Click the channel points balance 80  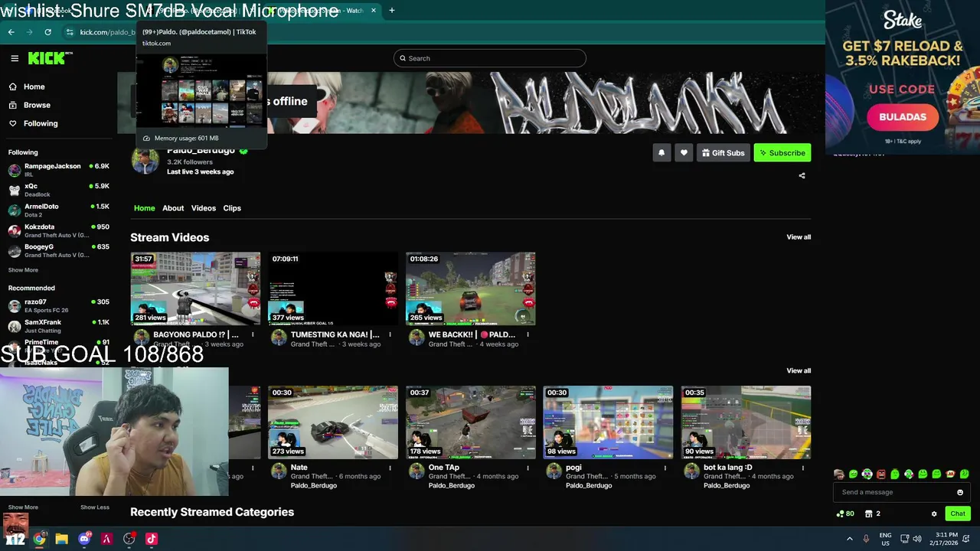tap(845, 514)
